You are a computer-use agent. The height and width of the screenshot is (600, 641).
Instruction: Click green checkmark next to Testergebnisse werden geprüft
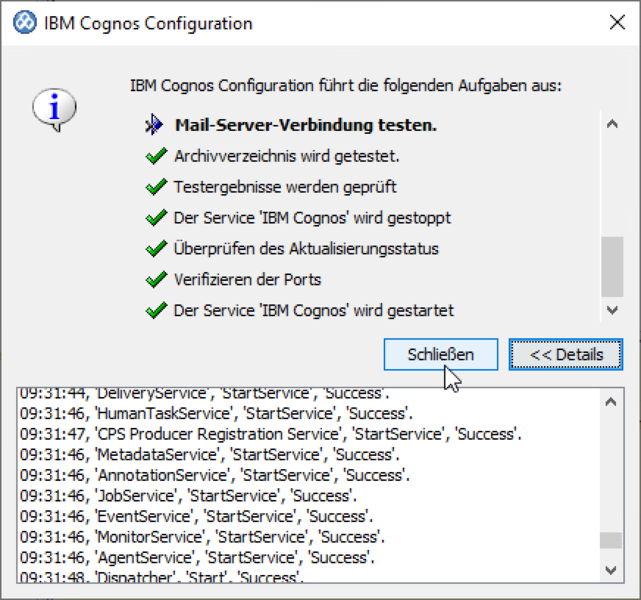pyautogui.click(x=156, y=187)
